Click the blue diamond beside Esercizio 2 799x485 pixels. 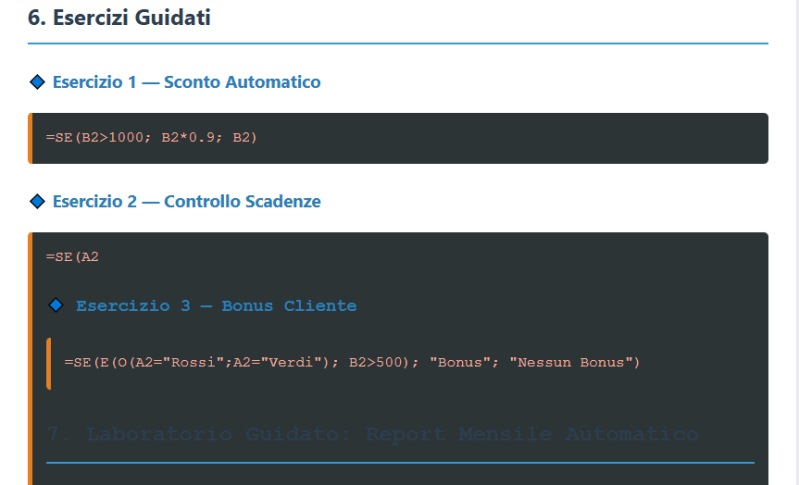pyautogui.click(x=38, y=202)
